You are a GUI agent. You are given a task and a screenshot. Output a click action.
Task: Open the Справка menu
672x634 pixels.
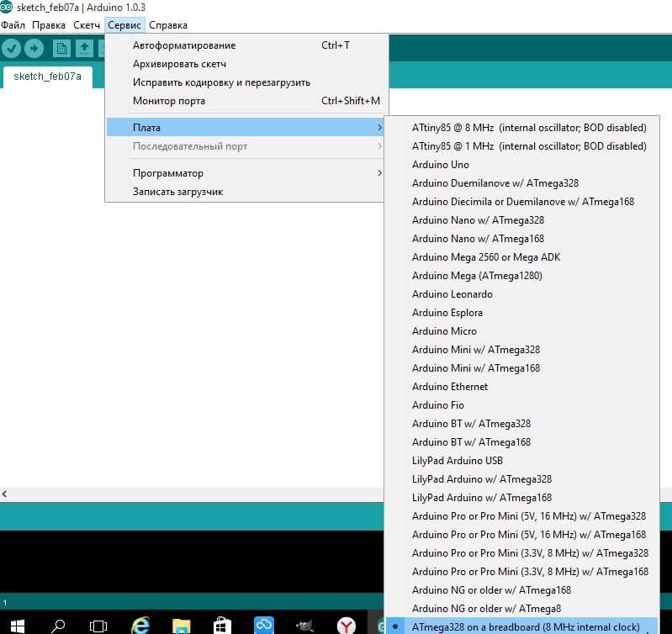pos(168,25)
